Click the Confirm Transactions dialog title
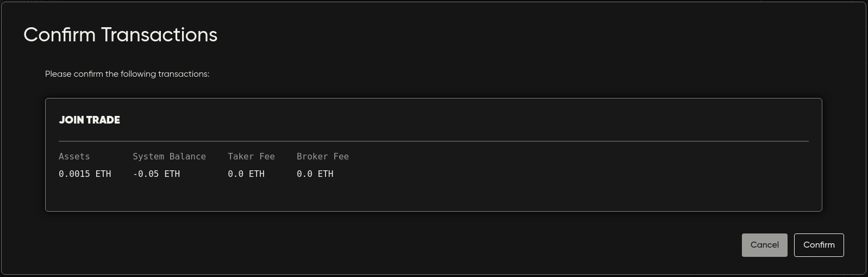This screenshot has width=868, height=277. tap(120, 35)
